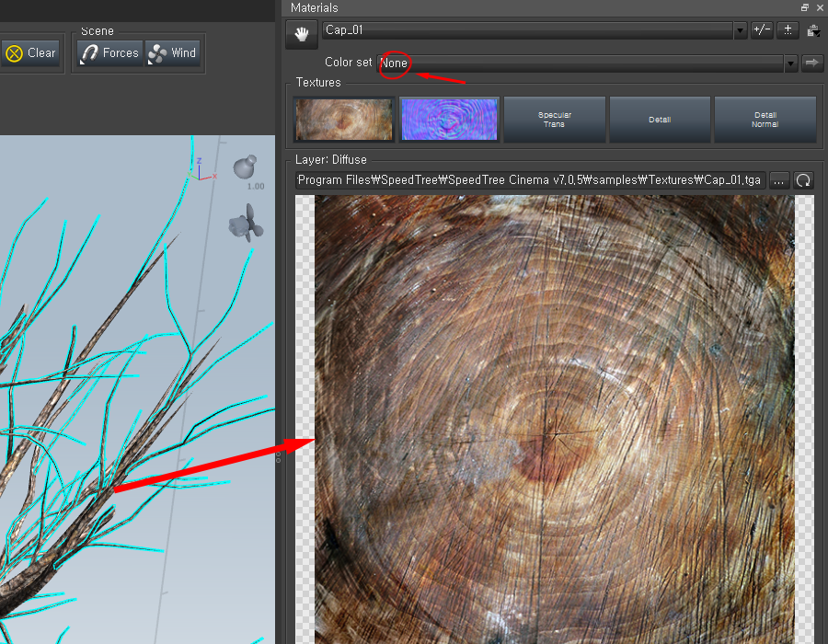Open the Cap_01 material dropdown arrow

[x=740, y=30]
